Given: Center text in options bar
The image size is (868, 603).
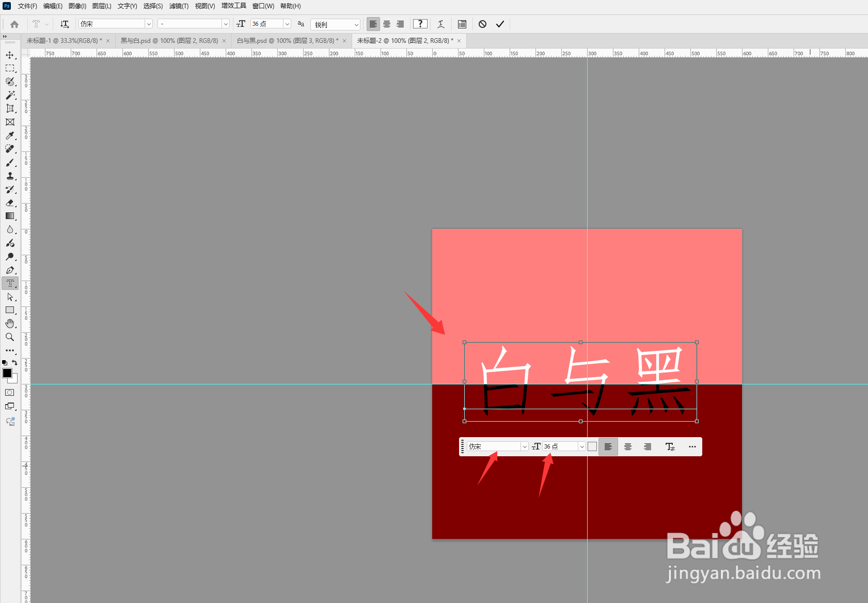Looking at the screenshot, I should (387, 24).
